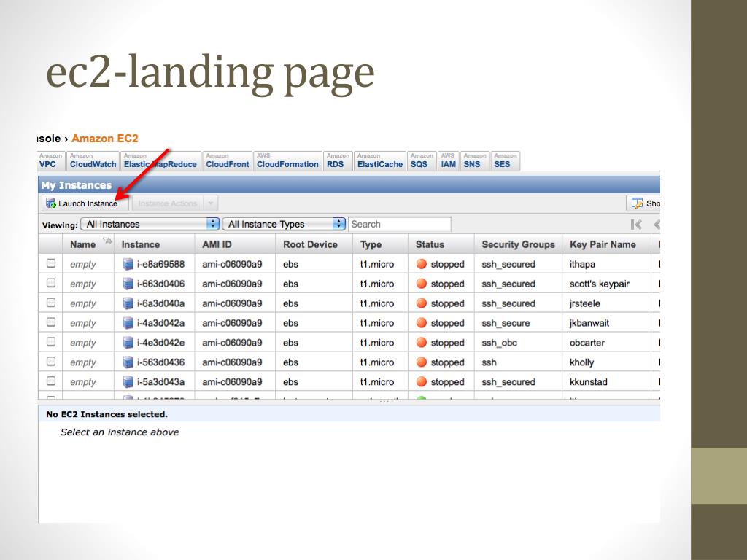Screen dimensions: 747x560
Task: Click stopped status dot for kkunstad row
Action: point(421,381)
